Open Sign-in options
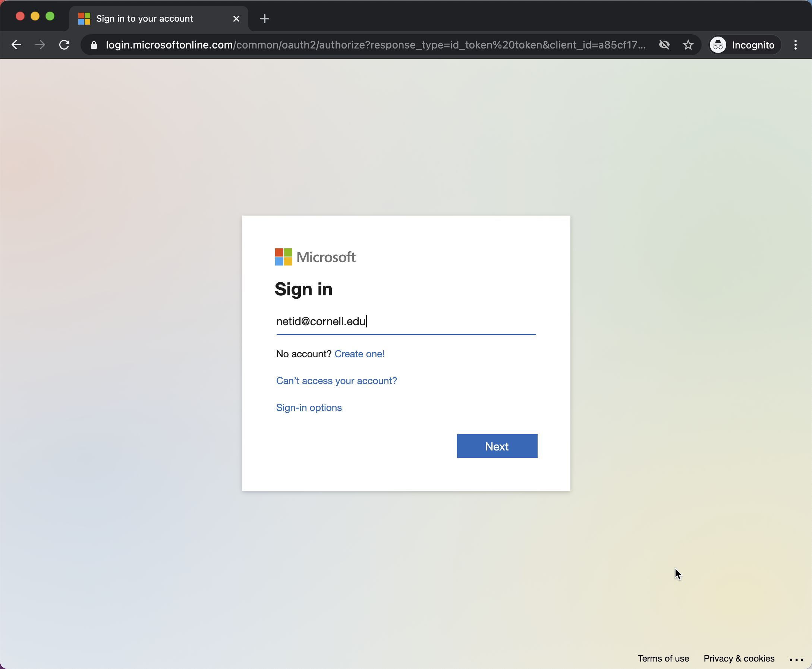The width and height of the screenshot is (812, 669). click(309, 408)
